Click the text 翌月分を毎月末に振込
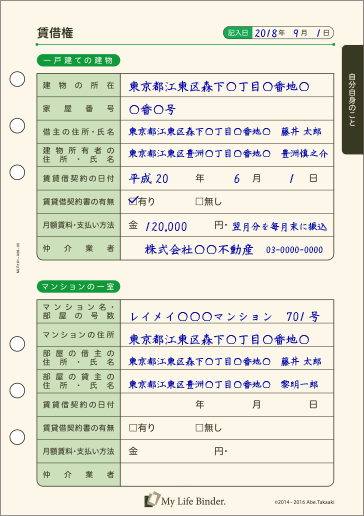Viewport: 364px width, 516px height. pyautogui.click(x=279, y=227)
